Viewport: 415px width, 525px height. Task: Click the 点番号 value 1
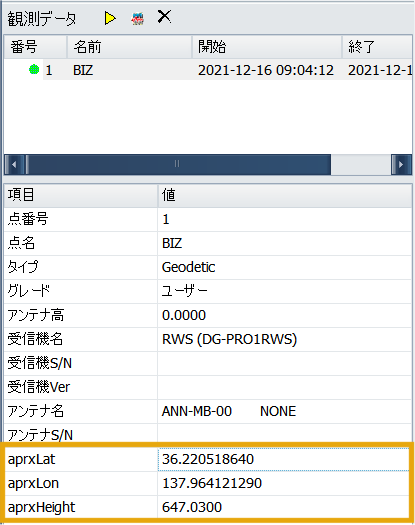click(166, 220)
